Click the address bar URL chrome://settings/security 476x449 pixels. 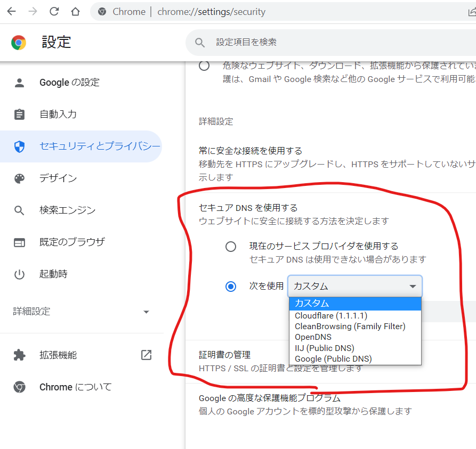click(x=211, y=12)
